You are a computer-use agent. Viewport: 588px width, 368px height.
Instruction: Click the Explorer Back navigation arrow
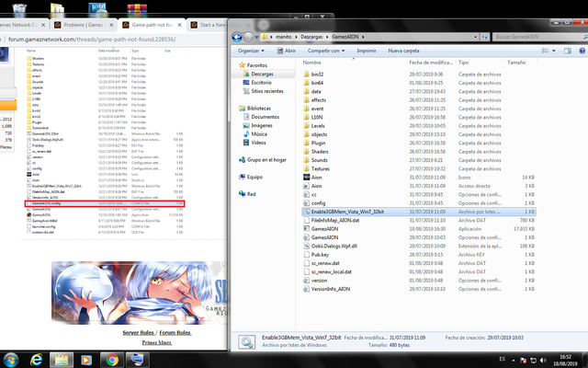coord(237,37)
